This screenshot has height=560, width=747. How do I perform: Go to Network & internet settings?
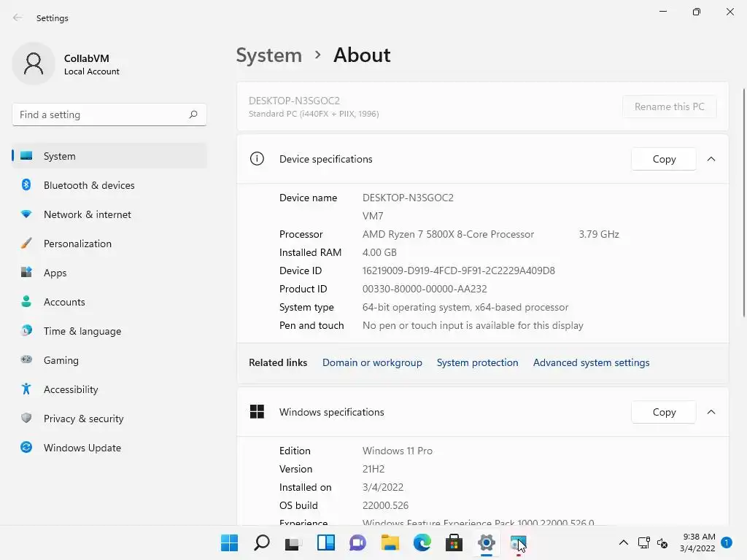pyautogui.click(x=109, y=214)
